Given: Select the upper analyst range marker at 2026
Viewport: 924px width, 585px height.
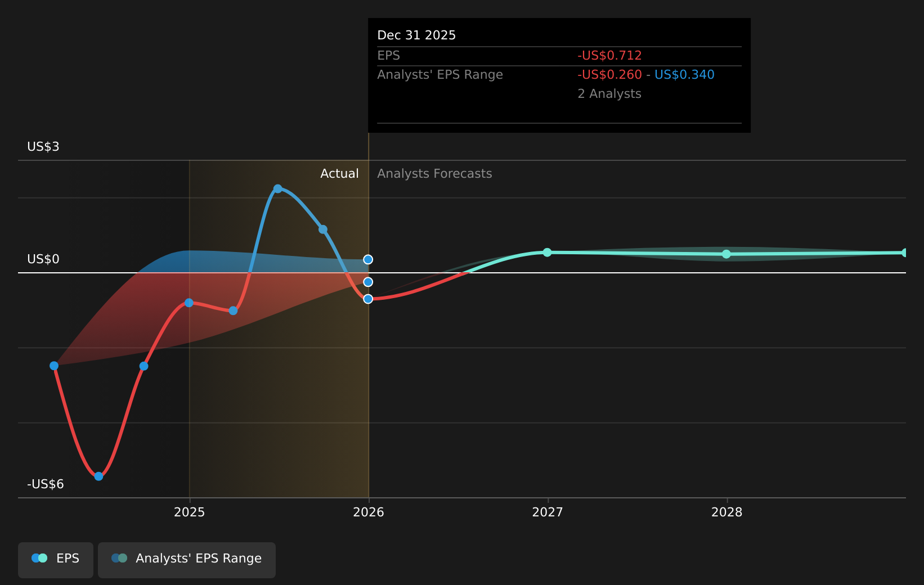Looking at the screenshot, I should [368, 259].
